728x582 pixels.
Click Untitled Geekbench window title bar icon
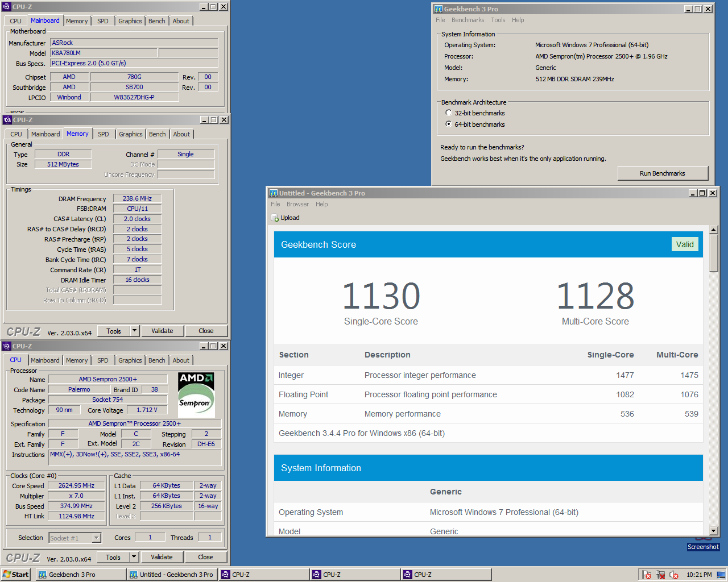click(273, 193)
